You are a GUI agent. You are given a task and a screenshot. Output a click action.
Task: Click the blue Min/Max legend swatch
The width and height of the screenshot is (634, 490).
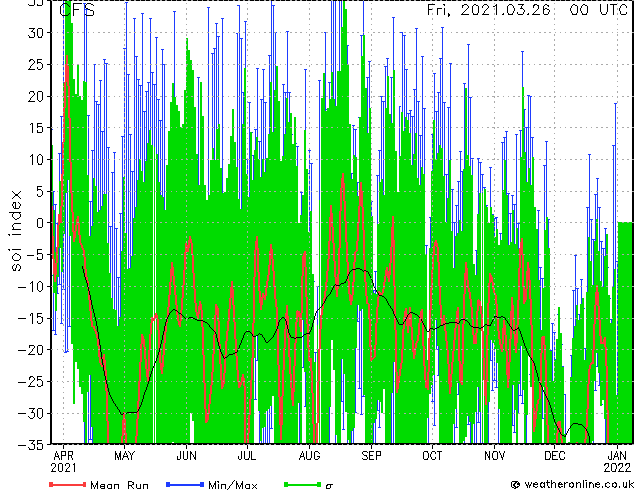click(x=185, y=484)
